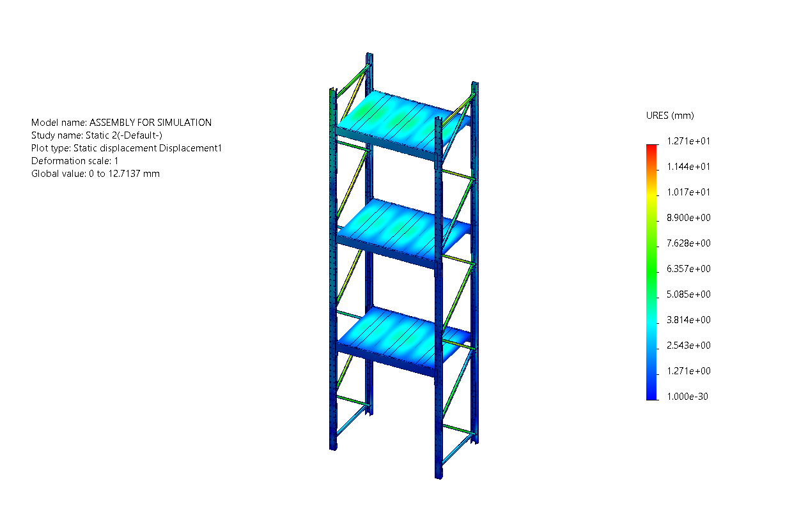Select the 1.000e-30 minimum legend value
The width and height of the screenshot is (808, 532).
pos(688,397)
